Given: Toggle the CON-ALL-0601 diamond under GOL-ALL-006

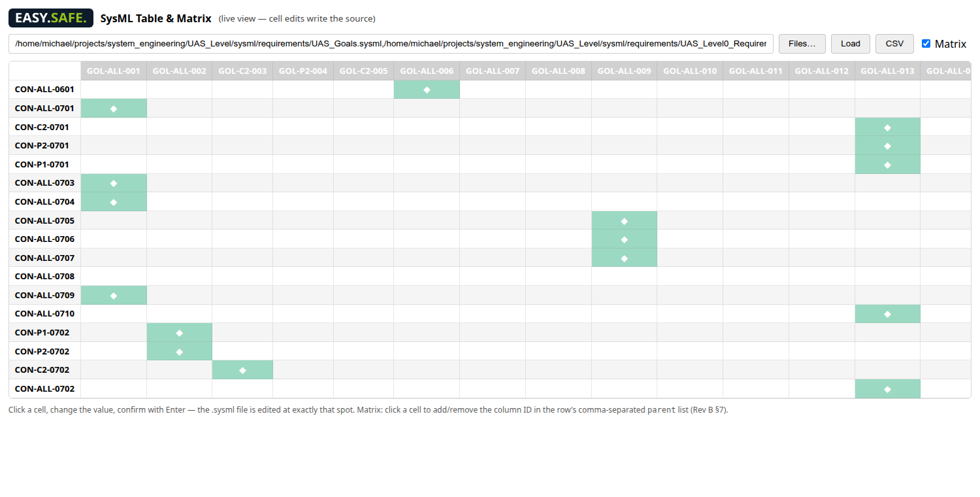Looking at the screenshot, I should (427, 90).
